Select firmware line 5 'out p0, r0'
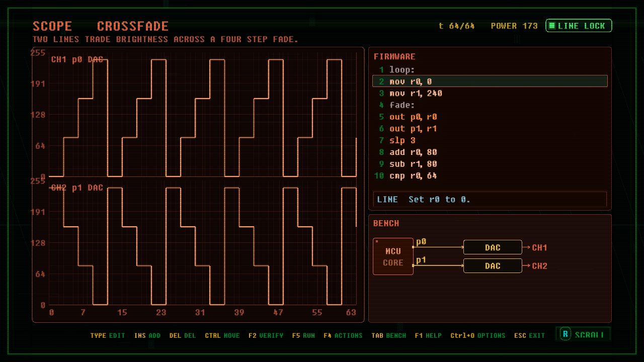This screenshot has width=644, height=362. point(490,117)
